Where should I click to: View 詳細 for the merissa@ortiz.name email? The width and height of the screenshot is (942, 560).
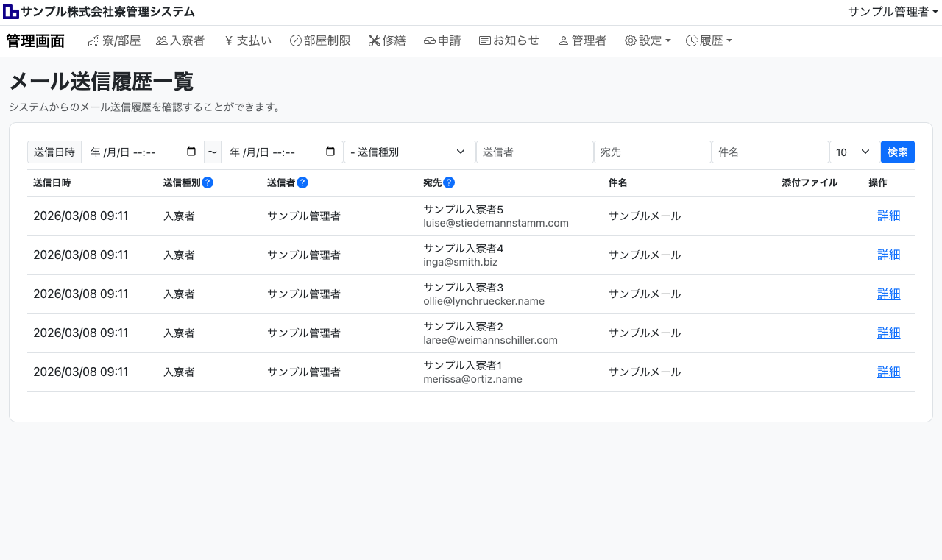pos(888,372)
